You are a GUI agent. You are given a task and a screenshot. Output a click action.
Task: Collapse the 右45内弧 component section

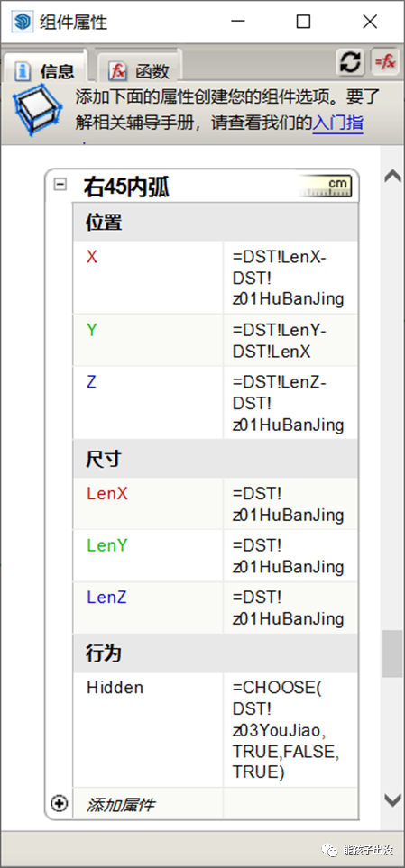pyautogui.click(x=60, y=185)
